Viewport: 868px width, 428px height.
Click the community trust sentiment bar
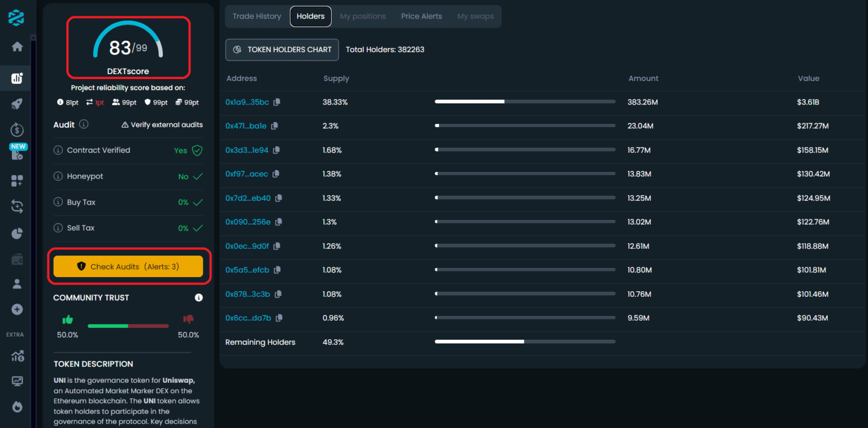pos(128,326)
